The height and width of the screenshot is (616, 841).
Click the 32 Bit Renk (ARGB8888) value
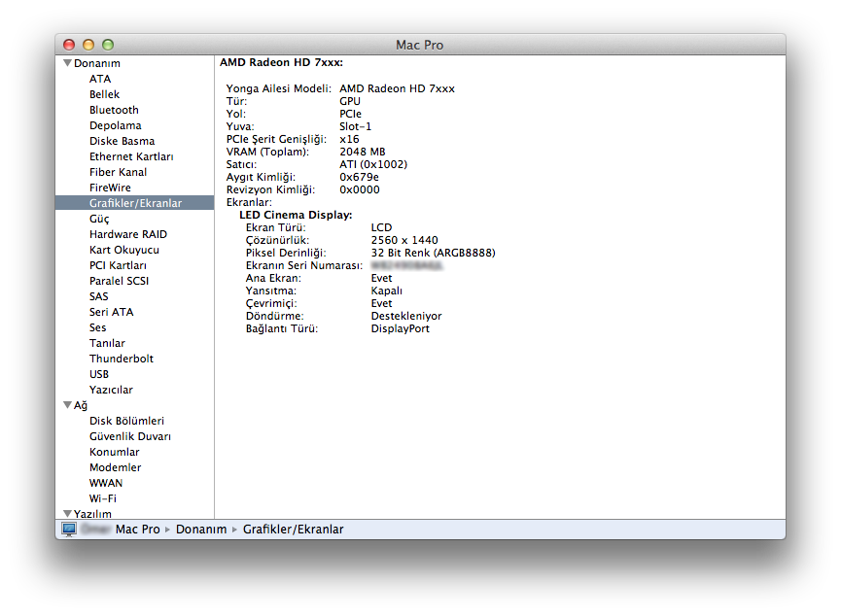[x=433, y=253]
